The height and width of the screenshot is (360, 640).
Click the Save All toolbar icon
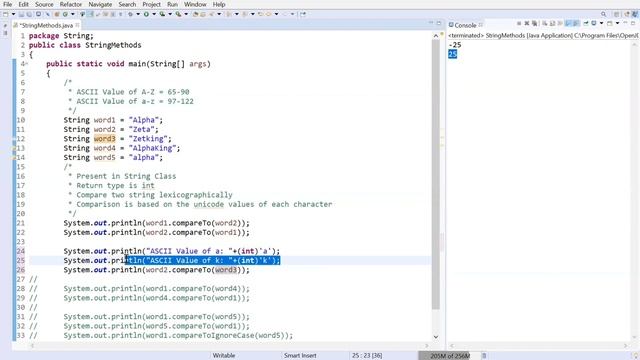(x=29, y=14)
